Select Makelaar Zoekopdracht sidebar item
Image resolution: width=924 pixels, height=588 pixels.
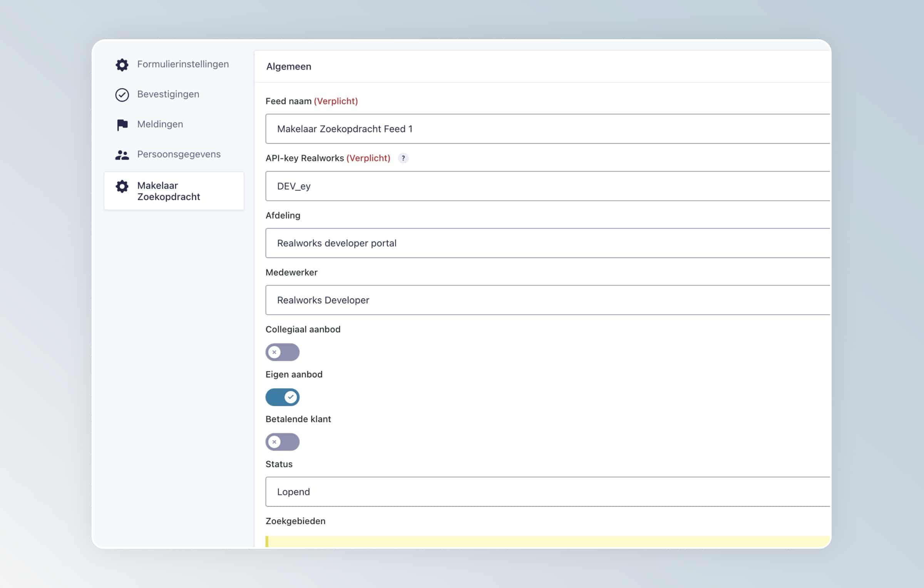[169, 191]
